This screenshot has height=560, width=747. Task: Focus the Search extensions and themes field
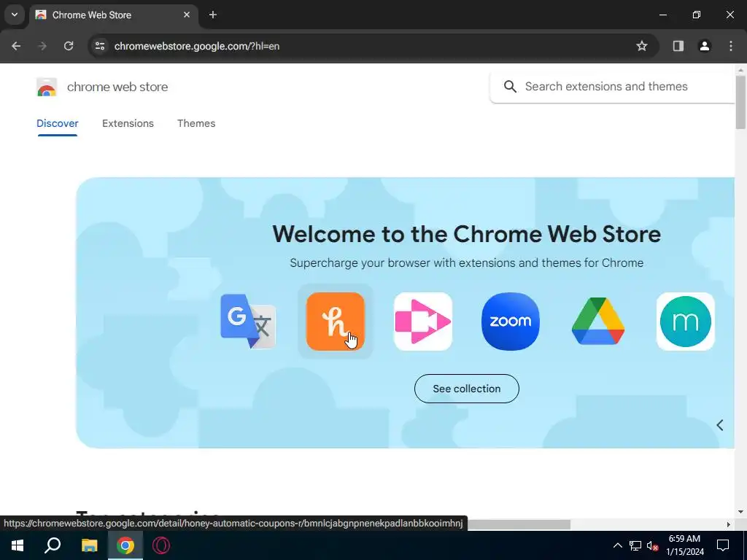612,87
